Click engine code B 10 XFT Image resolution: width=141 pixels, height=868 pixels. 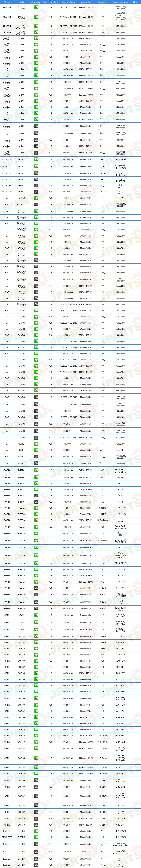click(120, 673)
